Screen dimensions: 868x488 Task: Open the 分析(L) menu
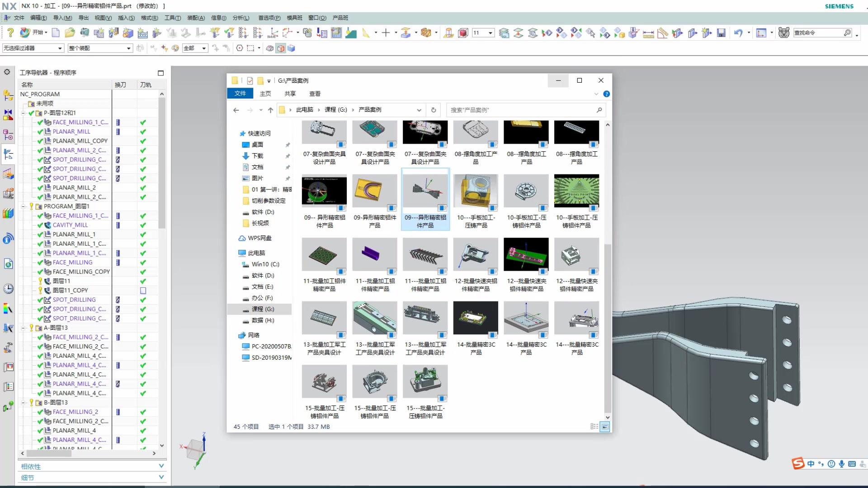[x=241, y=18]
